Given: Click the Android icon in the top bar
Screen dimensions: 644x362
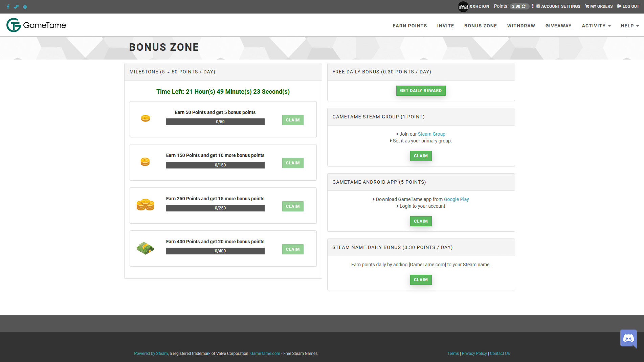Looking at the screenshot, I should tap(25, 6).
